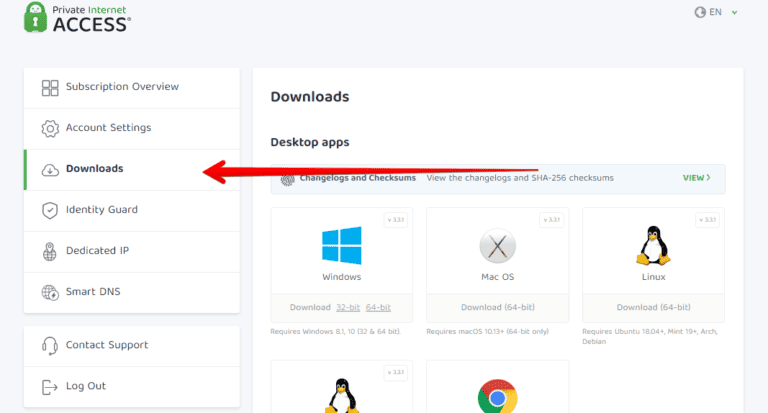Click the Smart DNS icon

(x=50, y=292)
